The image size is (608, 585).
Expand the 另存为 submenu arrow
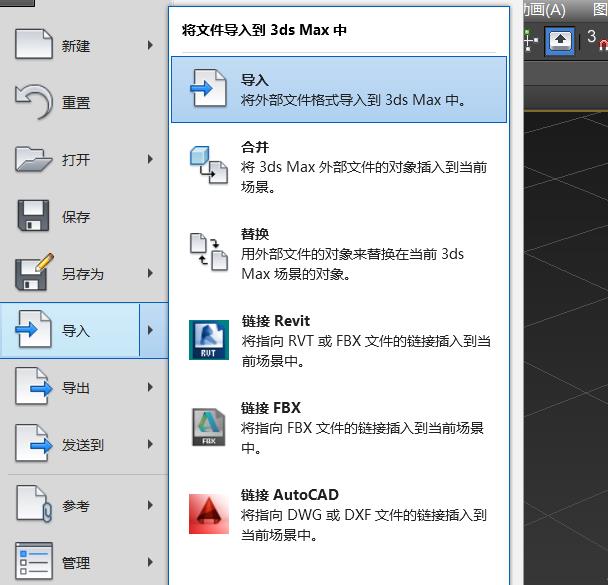click(x=150, y=273)
